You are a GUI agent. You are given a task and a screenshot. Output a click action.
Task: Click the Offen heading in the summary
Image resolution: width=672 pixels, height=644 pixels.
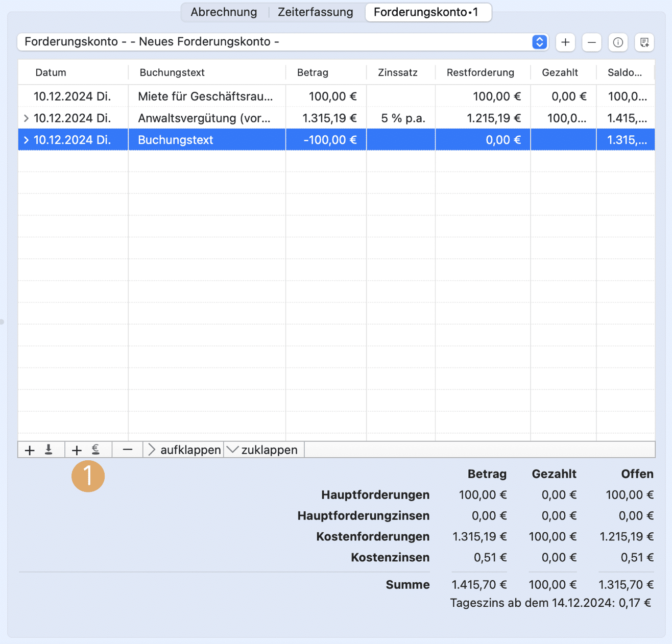pos(637,474)
